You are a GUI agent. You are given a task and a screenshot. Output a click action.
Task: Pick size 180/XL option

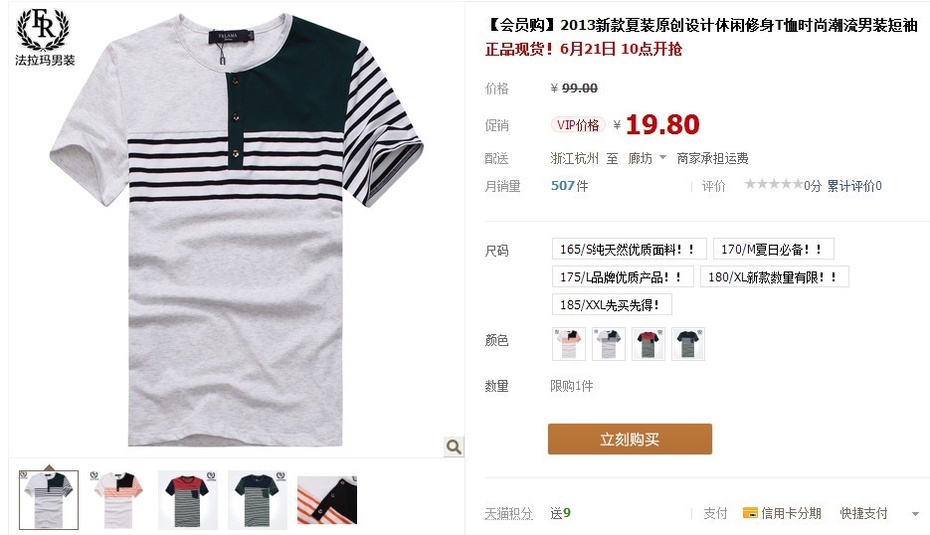[774, 277]
